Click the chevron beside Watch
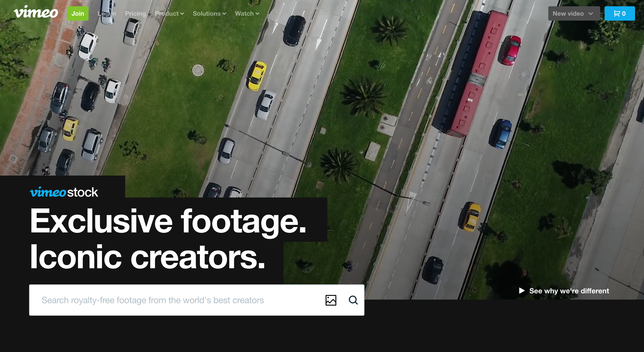Viewport: 644px width, 352px height. [x=257, y=14]
